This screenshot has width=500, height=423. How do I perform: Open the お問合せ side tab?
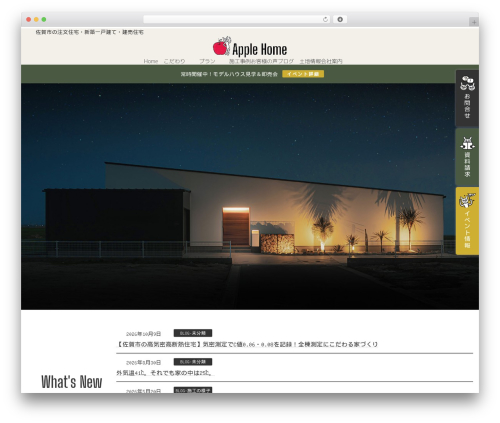click(x=467, y=98)
